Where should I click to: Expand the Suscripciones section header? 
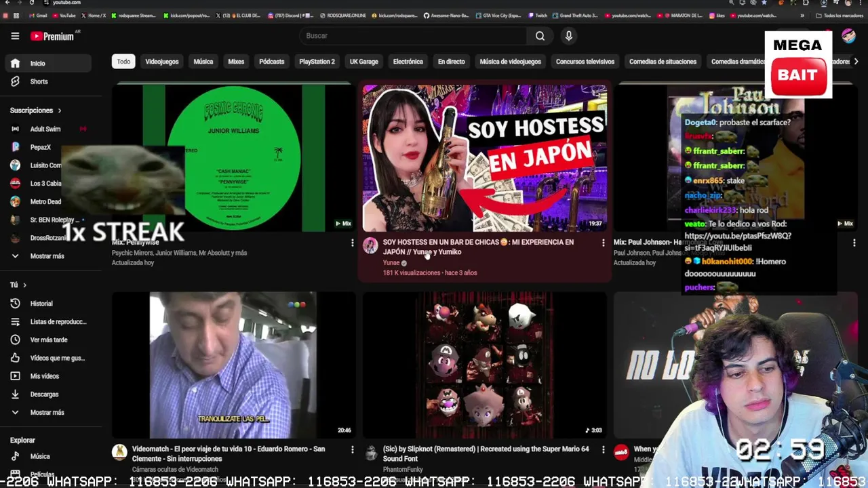click(x=35, y=110)
